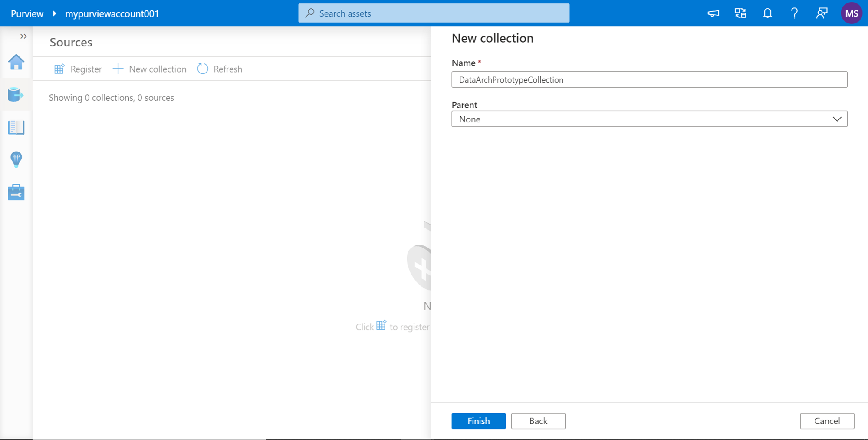Screen dimensions: 868x440
Task: Click the collection Name input field
Action: pos(649,80)
